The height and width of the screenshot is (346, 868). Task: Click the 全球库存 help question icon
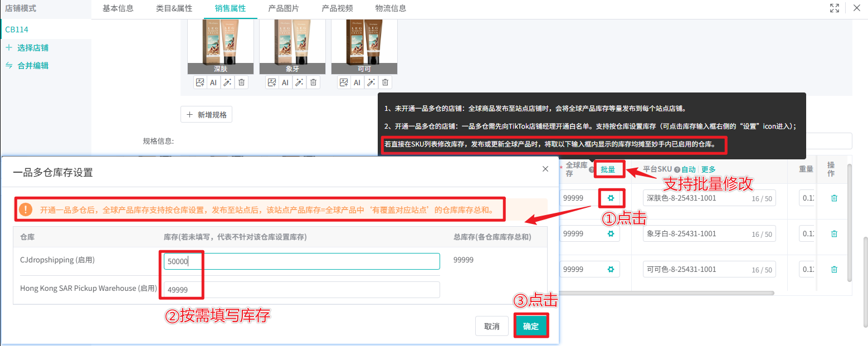click(591, 169)
